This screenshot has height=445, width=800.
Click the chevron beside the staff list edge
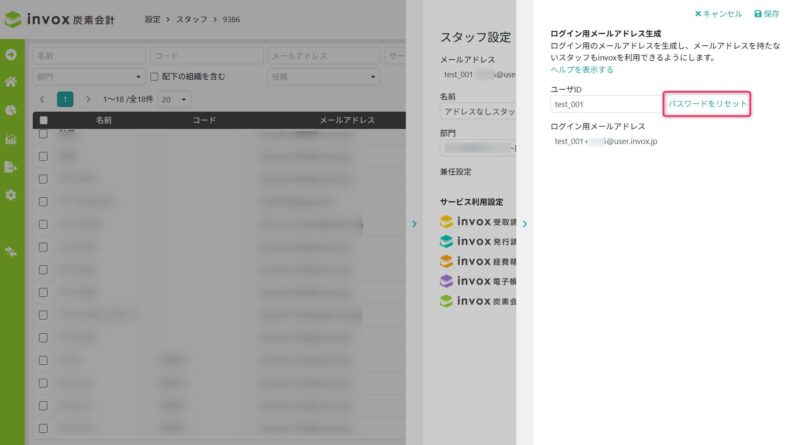[414, 224]
